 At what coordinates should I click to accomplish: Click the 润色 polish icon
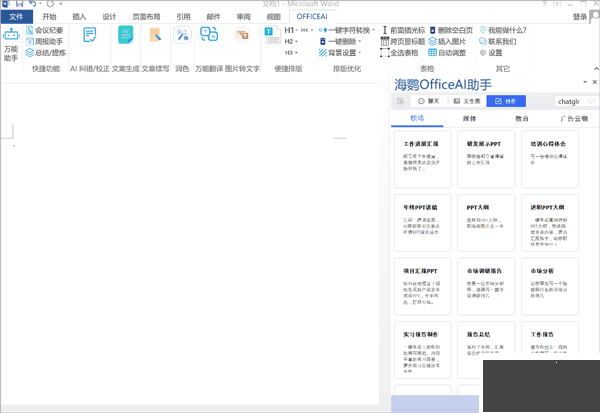(182, 36)
